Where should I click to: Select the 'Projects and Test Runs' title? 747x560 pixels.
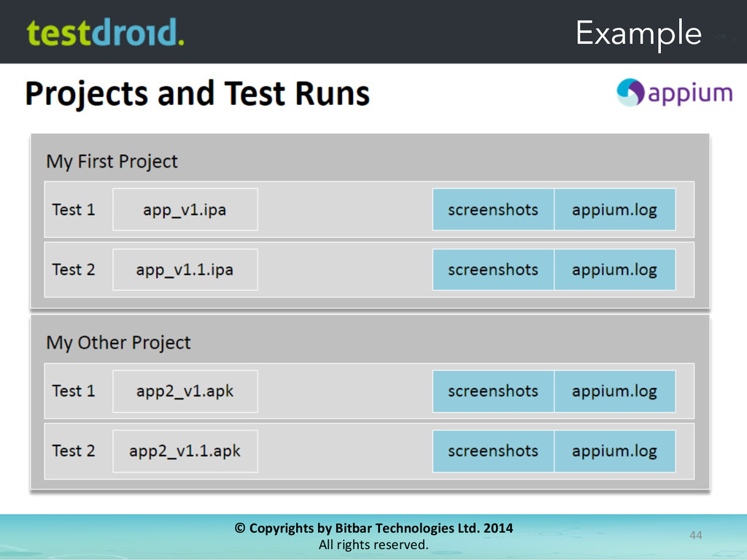pos(197,93)
